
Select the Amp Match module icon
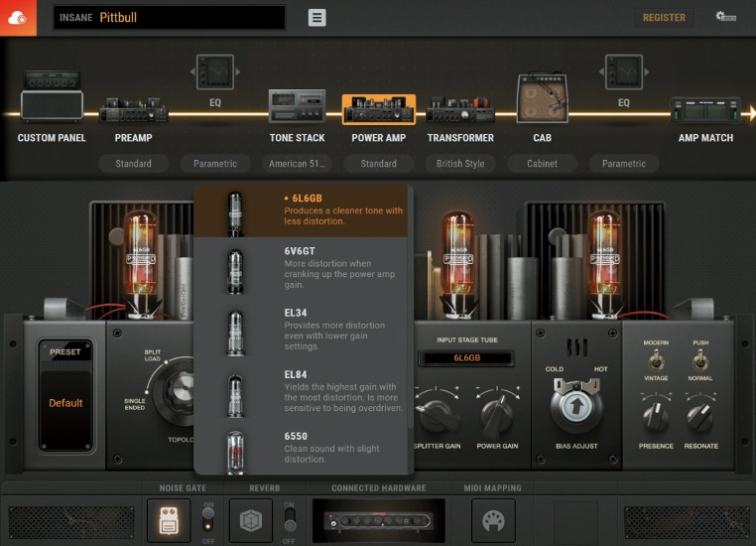point(705,110)
